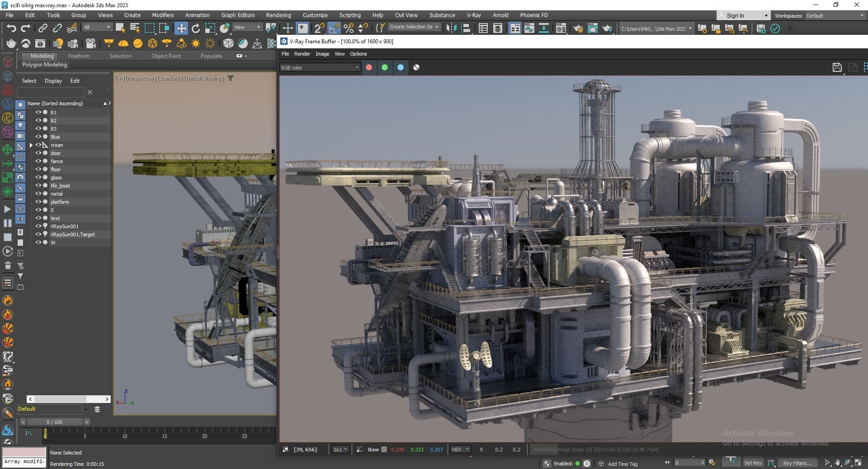Click the Undo arrow icon
This screenshot has height=469, width=868.
[11, 28]
